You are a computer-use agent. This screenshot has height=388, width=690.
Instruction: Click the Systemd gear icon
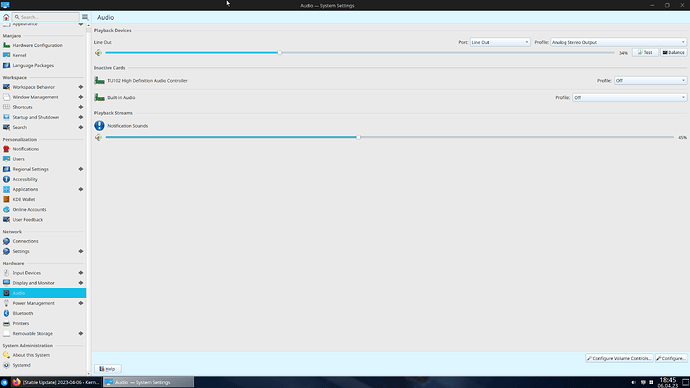tap(6, 366)
